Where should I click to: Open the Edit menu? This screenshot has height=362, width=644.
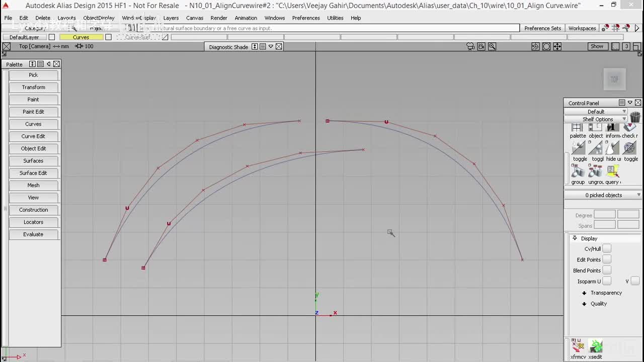click(24, 18)
